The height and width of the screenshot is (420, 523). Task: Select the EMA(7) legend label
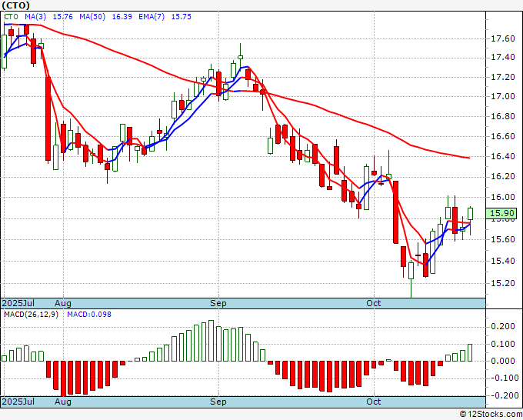pyautogui.click(x=152, y=17)
